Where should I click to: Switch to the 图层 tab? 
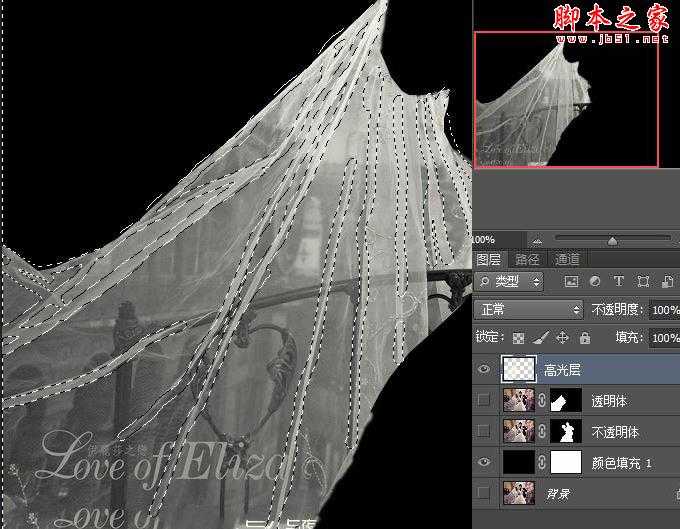pyautogui.click(x=489, y=259)
